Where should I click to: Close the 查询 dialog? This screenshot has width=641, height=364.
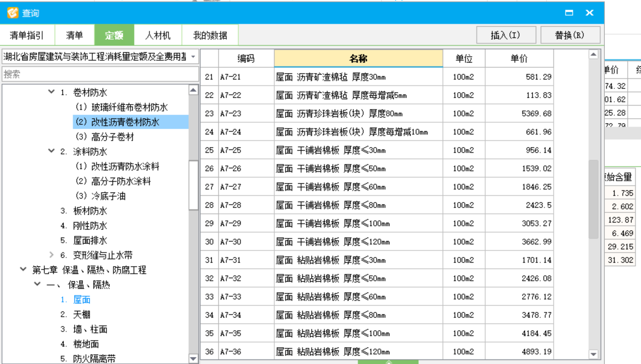click(x=590, y=13)
